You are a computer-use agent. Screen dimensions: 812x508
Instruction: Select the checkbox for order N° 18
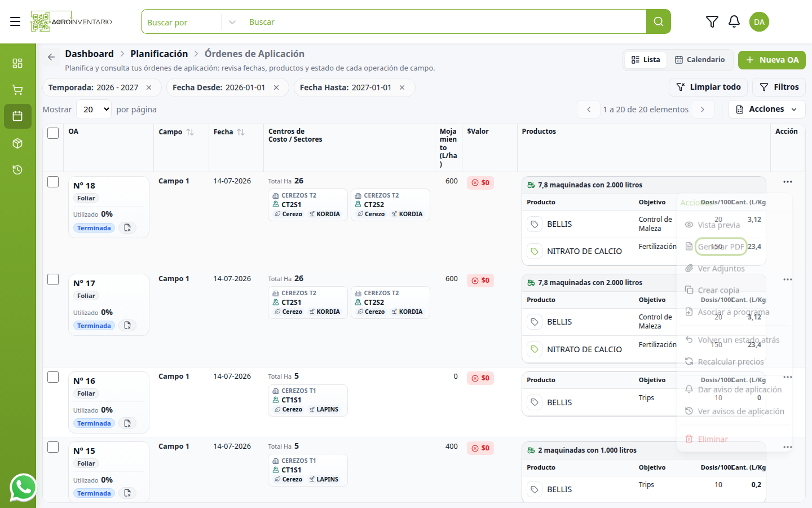pyautogui.click(x=53, y=182)
